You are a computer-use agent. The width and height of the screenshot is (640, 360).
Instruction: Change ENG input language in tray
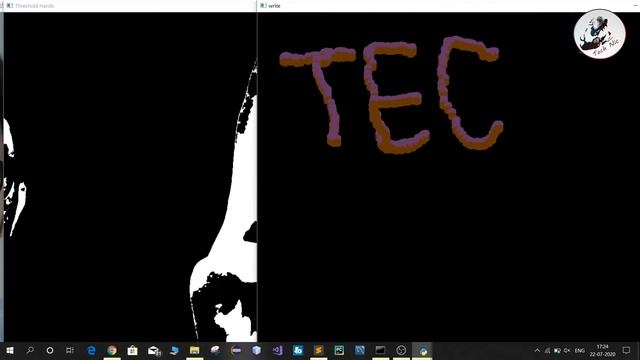[x=580, y=350]
